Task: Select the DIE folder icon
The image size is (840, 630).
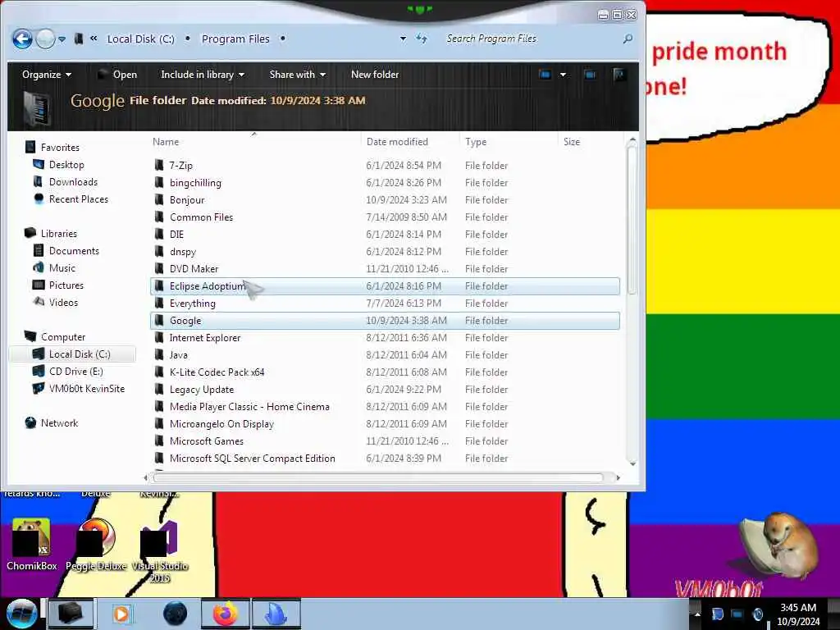Action: [159, 234]
